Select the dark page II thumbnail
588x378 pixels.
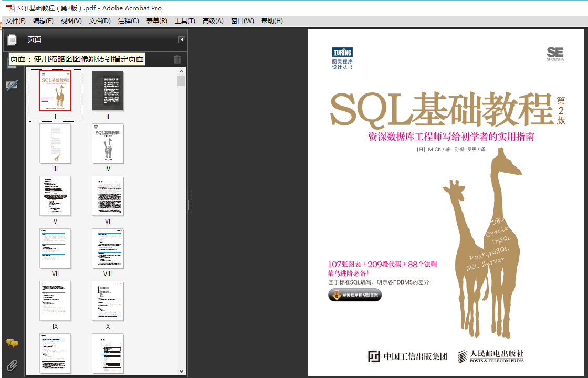pos(108,91)
